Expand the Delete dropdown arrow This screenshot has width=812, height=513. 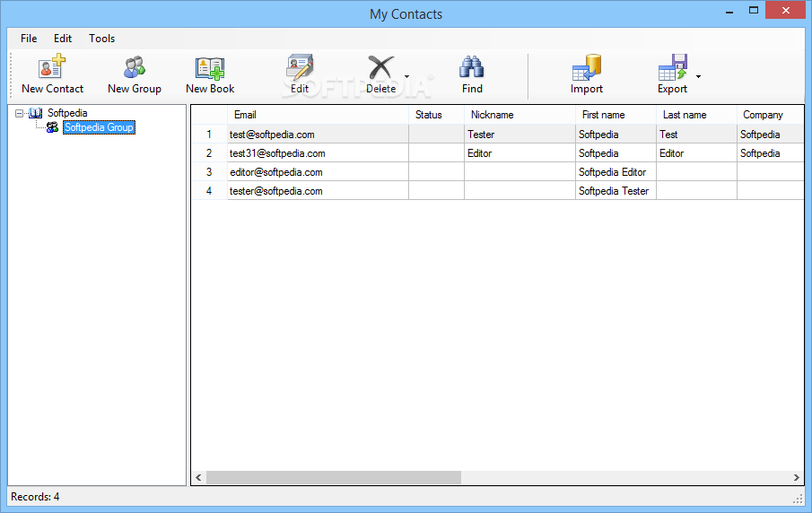point(406,76)
